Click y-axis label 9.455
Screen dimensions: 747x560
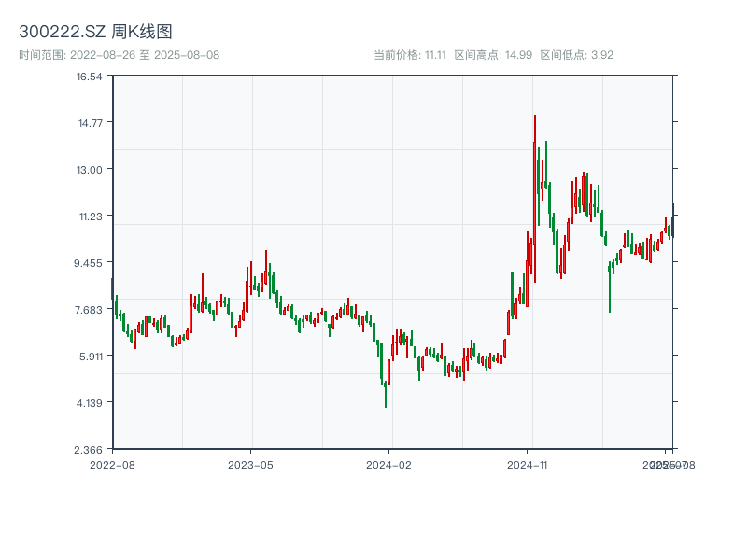coord(88,263)
